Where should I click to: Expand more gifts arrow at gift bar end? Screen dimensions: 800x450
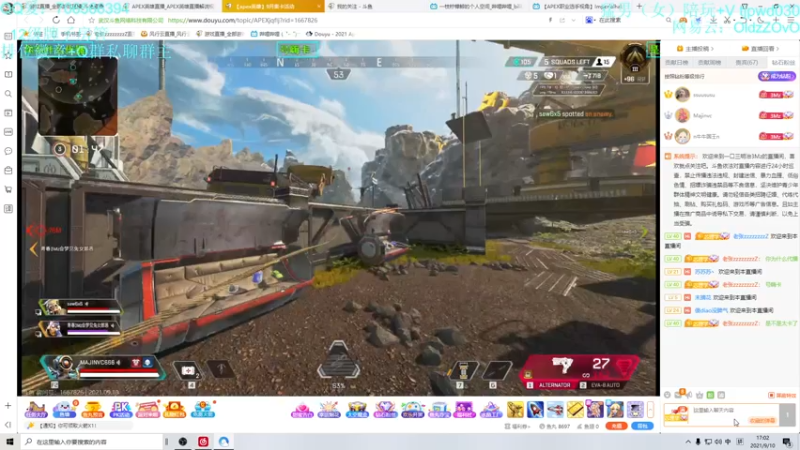click(x=650, y=409)
